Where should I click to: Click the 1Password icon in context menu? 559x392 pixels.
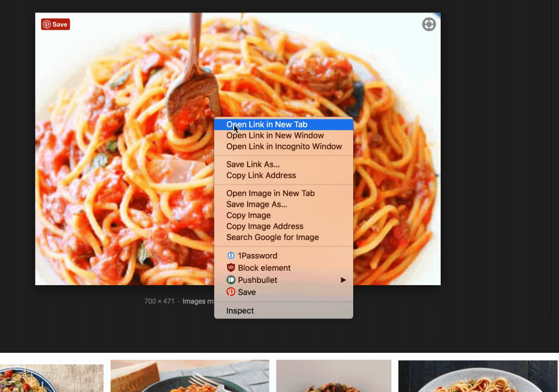point(231,255)
